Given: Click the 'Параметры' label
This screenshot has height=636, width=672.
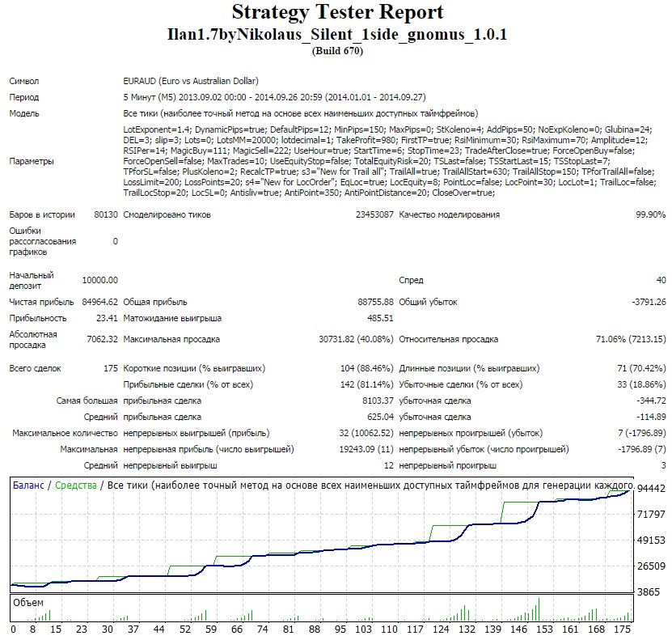Looking at the screenshot, I should [x=32, y=161].
